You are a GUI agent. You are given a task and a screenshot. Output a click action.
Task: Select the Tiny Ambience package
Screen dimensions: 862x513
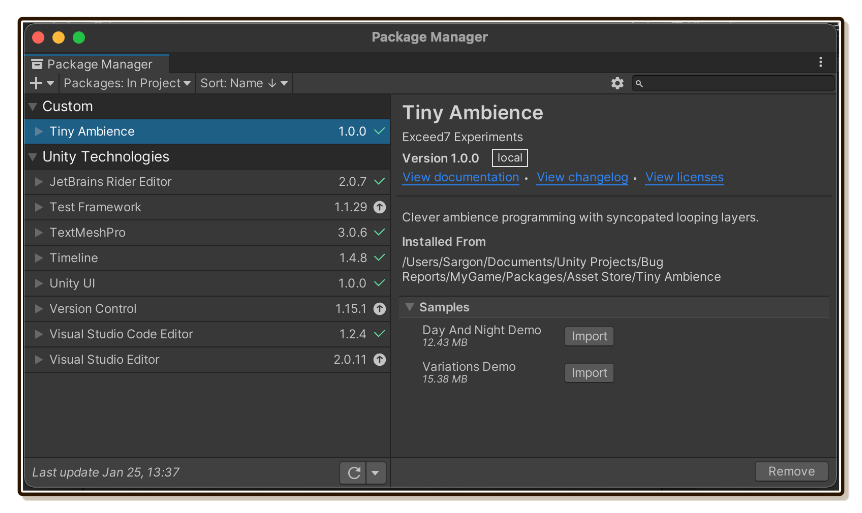(x=207, y=131)
